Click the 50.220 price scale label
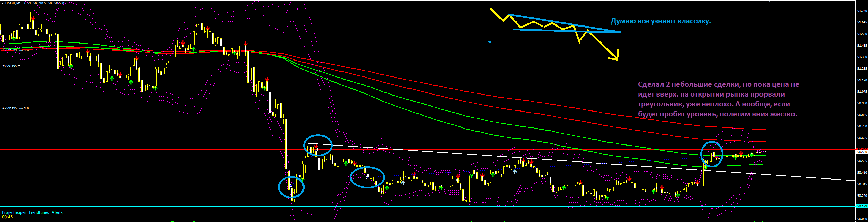This screenshot has height=222, width=868. click(x=862, y=196)
